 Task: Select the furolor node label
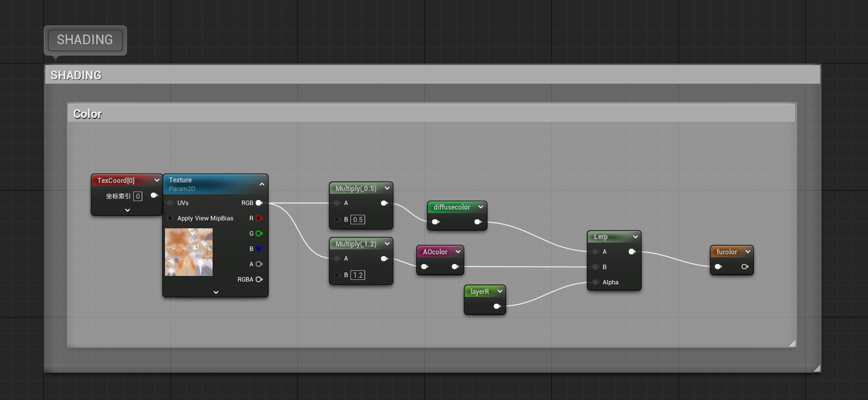[727, 252]
